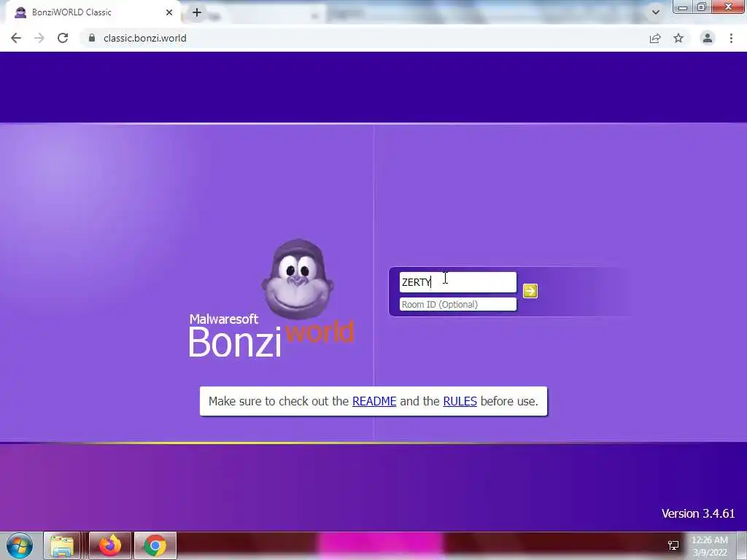Bookmark this page with star icon
Image resolution: width=747 pixels, height=560 pixels.
(x=678, y=38)
